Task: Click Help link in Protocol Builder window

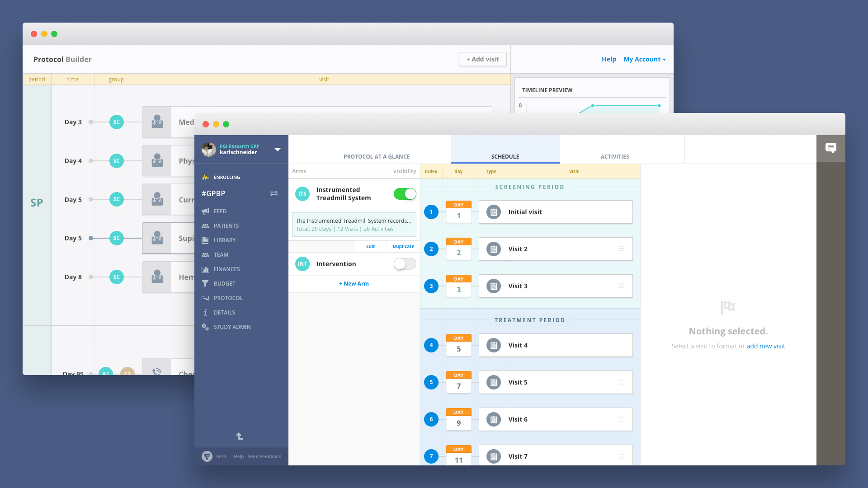Action: pyautogui.click(x=609, y=59)
